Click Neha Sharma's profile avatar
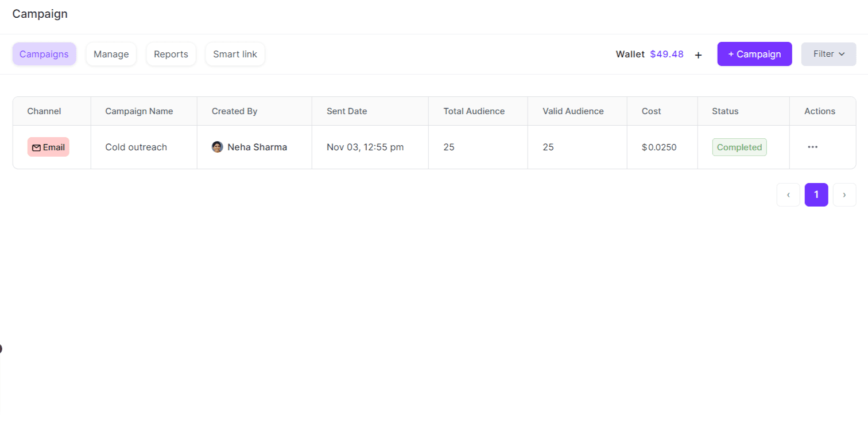The width and height of the screenshot is (868, 432). pyautogui.click(x=217, y=147)
